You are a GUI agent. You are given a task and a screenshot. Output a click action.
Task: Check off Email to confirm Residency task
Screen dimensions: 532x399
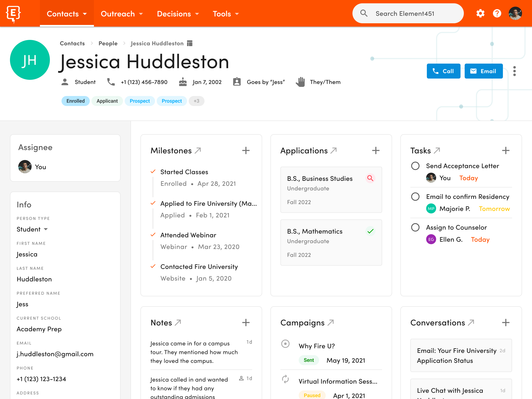[x=415, y=197]
